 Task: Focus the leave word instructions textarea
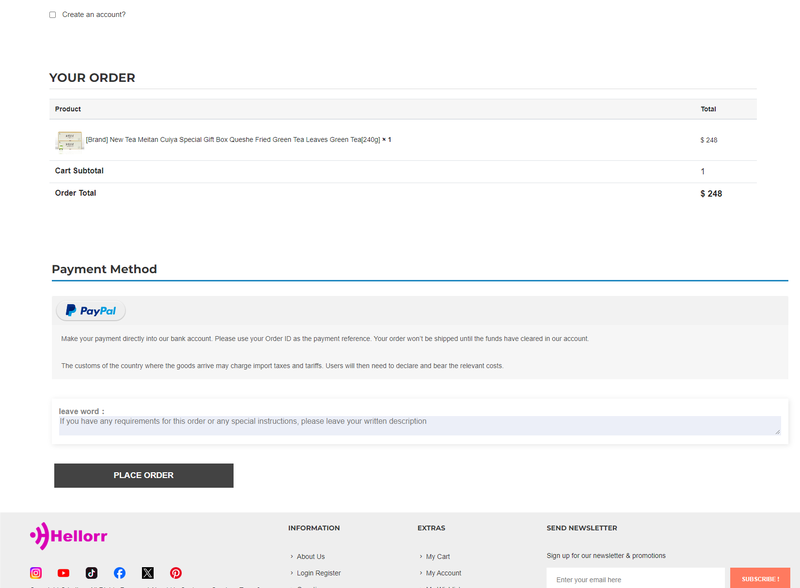tap(419, 426)
